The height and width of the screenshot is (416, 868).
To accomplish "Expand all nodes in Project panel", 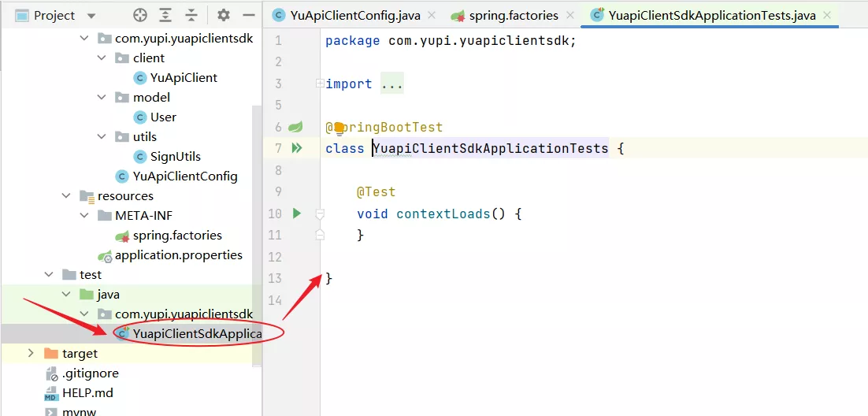I will coord(165,16).
